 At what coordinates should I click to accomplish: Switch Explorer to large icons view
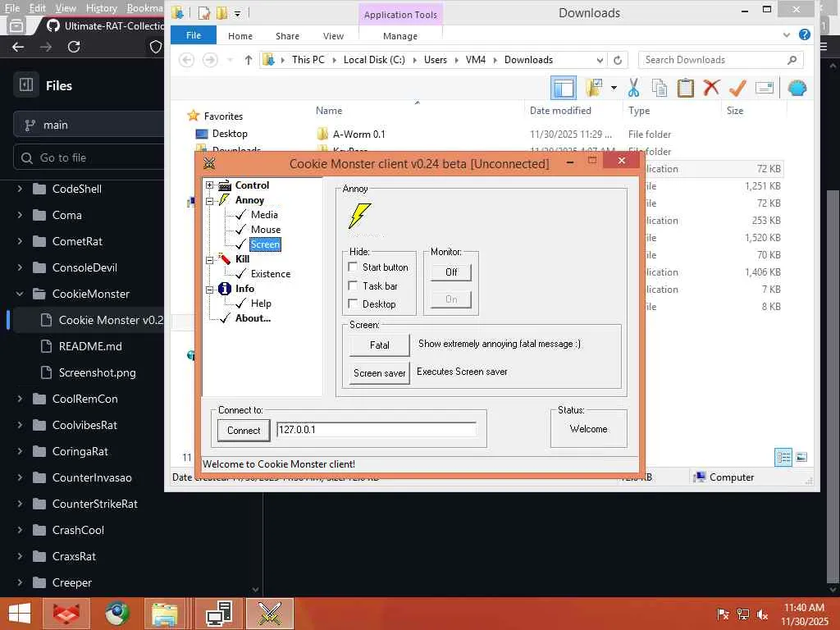click(801, 457)
